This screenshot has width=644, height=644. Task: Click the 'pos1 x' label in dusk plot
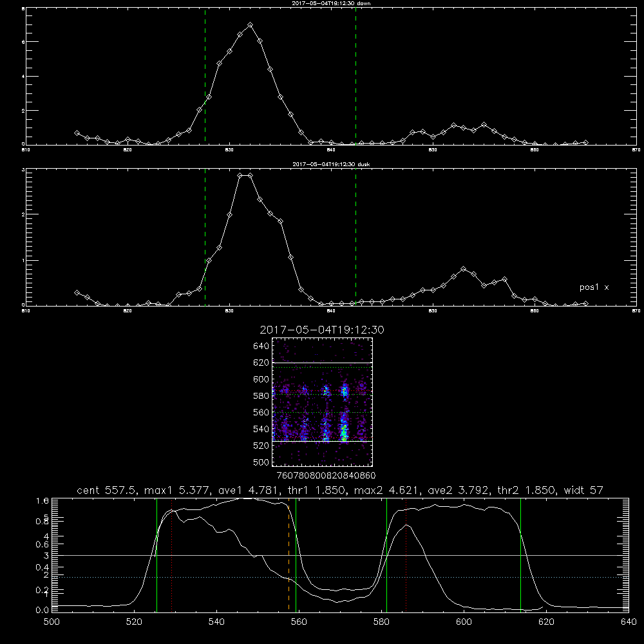(594, 287)
